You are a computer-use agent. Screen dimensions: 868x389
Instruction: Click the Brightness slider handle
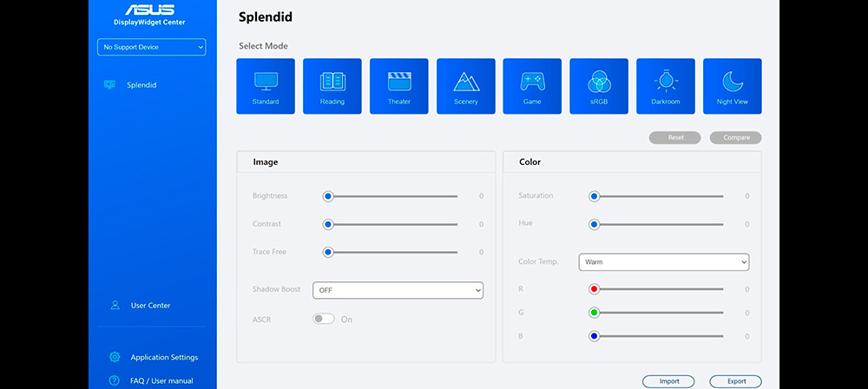point(328,196)
